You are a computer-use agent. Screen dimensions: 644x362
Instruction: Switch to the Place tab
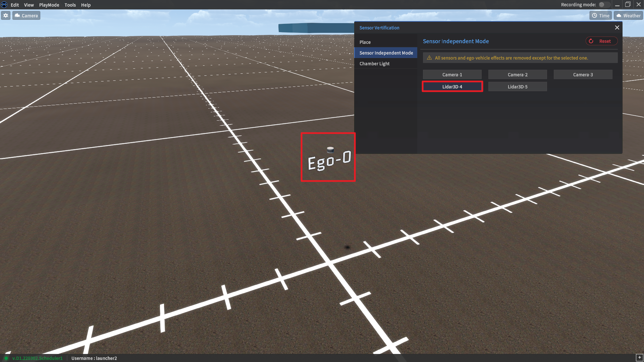pyautogui.click(x=365, y=42)
